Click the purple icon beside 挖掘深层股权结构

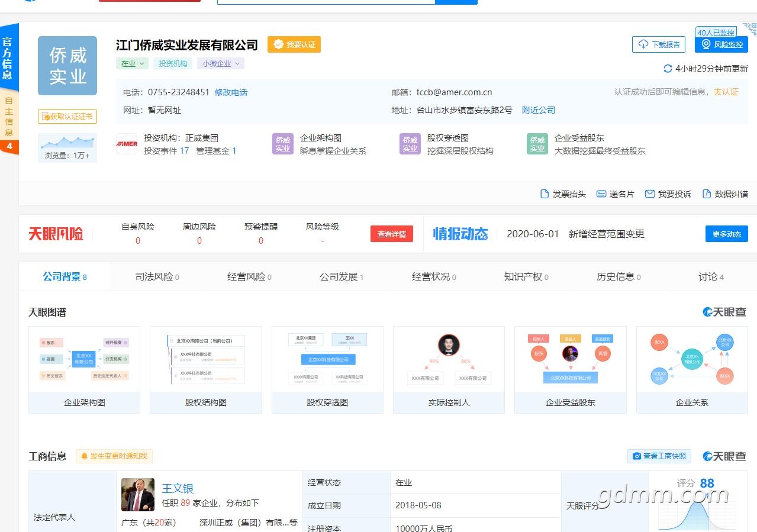[x=410, y=144]
